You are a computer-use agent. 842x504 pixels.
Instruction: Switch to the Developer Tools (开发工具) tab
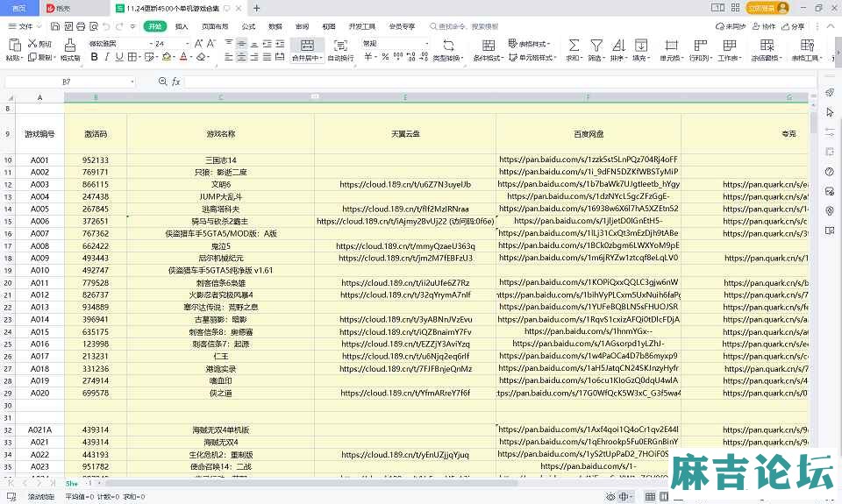point(362,26)
